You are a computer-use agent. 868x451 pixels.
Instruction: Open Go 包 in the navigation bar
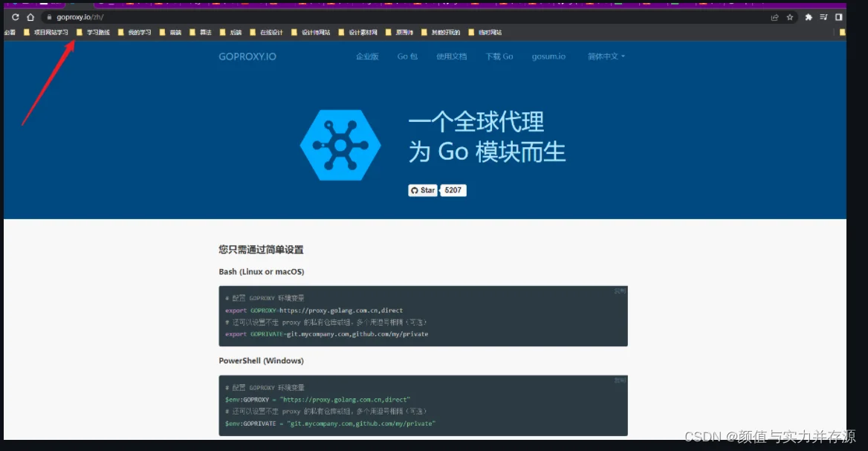tap(407, 56)
